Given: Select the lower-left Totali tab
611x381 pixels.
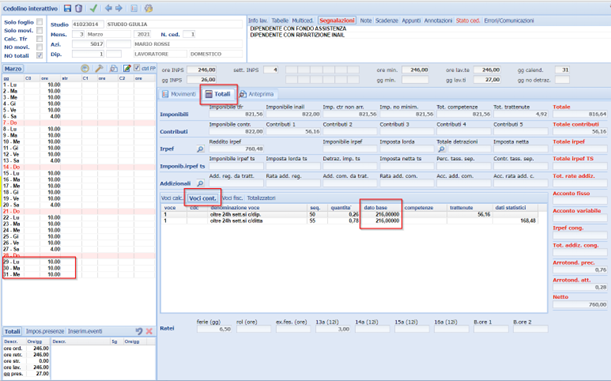Looking at the screenshot, I should pyautogui.click(x=12, y=331).
